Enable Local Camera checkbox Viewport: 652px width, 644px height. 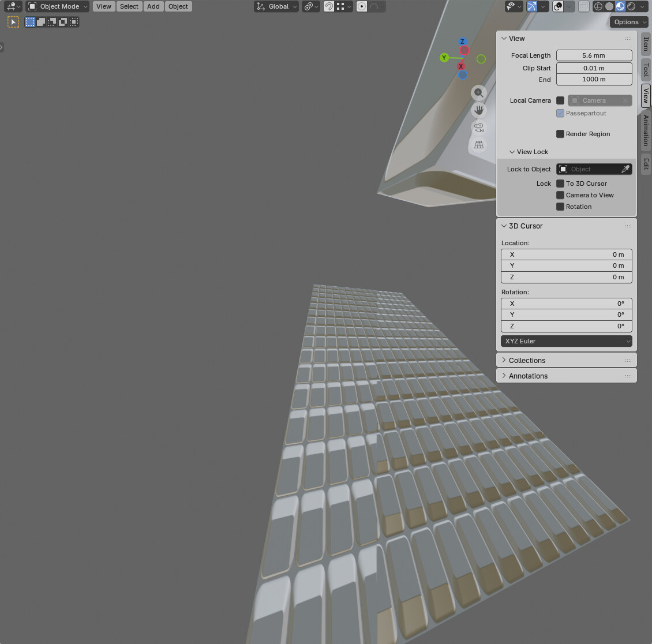(560, 100)
